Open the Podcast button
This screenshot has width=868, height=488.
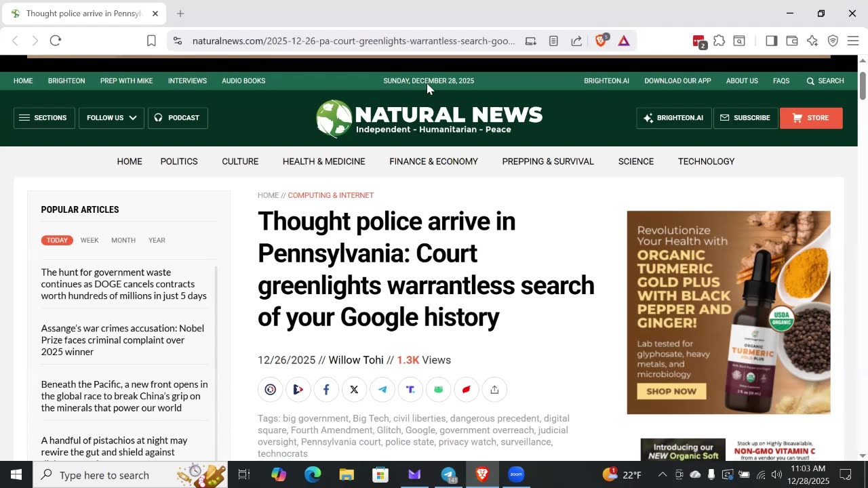point(178,118)
